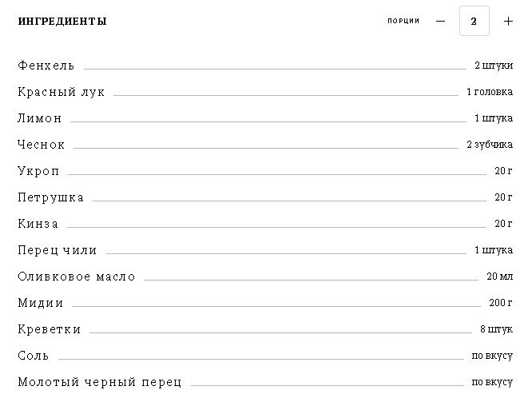Open the Чеснок ingredient
The image size is (532, 414).
point(41,145)
